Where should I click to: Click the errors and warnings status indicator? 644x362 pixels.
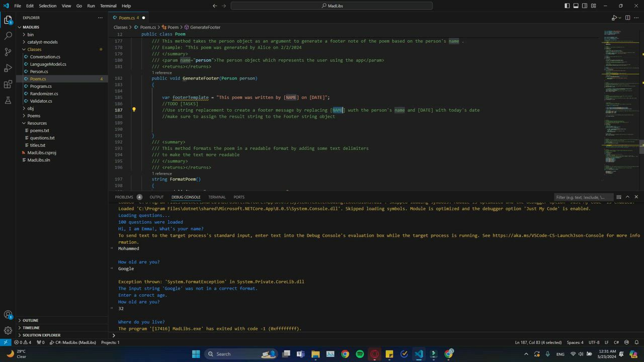coord(23,342)
